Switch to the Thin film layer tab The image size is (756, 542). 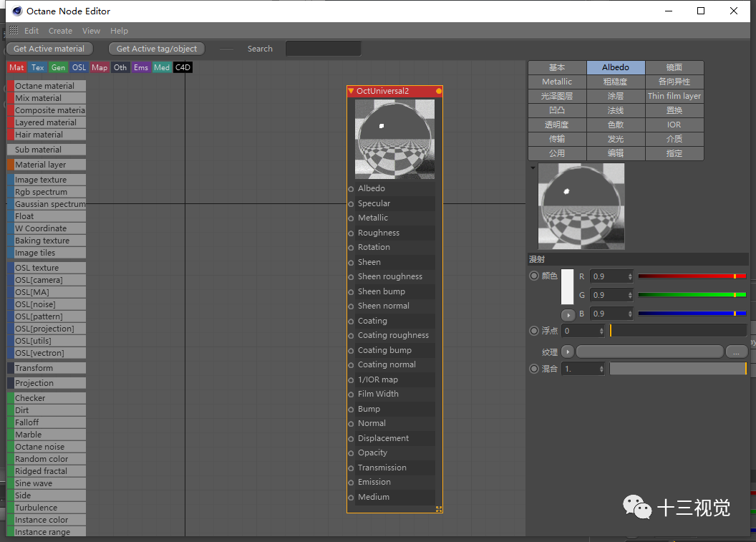(674, 96)
